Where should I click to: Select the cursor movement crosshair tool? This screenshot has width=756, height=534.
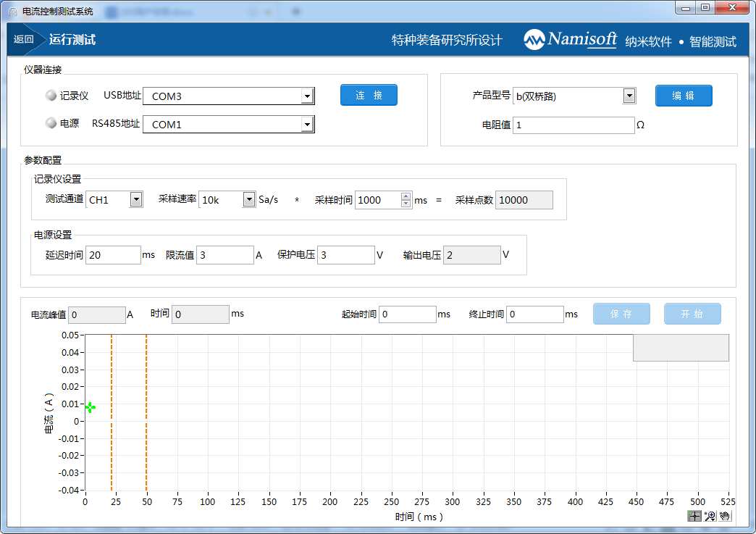[x=694, y=516]
